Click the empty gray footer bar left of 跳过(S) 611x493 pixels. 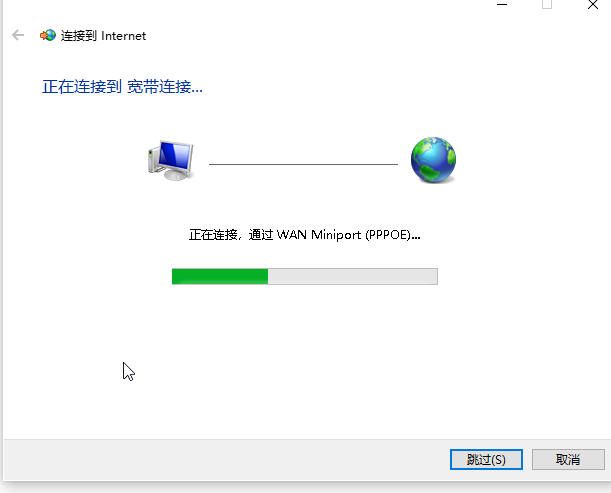click(x=226, y=459)
